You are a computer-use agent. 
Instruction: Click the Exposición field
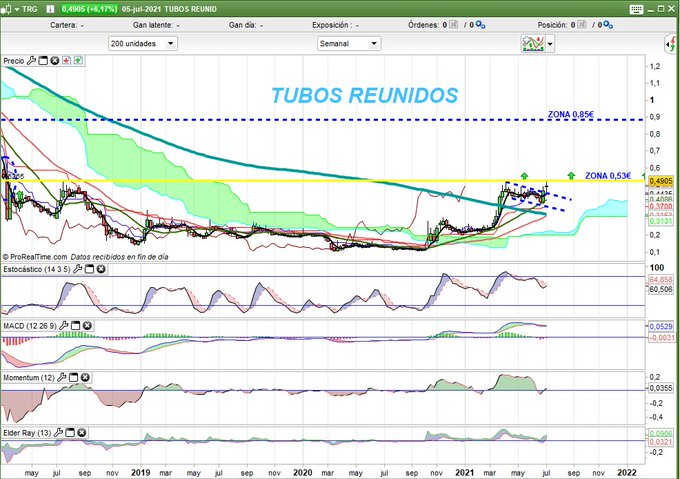click(x=335, y=25)
